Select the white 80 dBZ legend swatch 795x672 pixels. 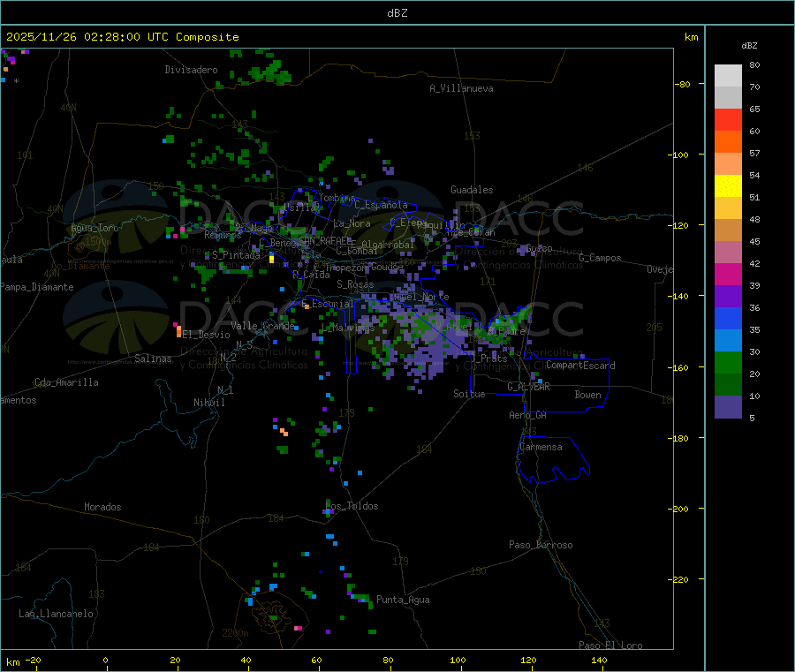coord(728,76)
